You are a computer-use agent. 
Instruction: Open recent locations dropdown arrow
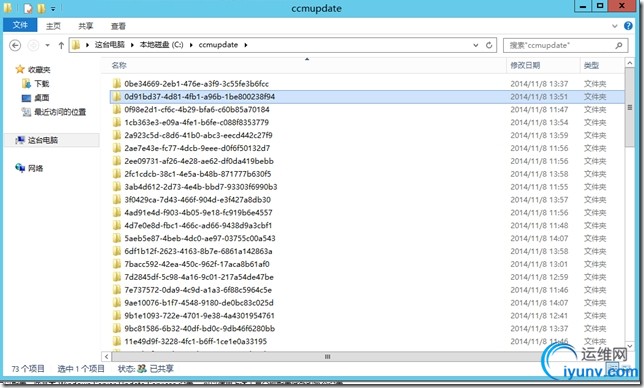tap(48, 45)
